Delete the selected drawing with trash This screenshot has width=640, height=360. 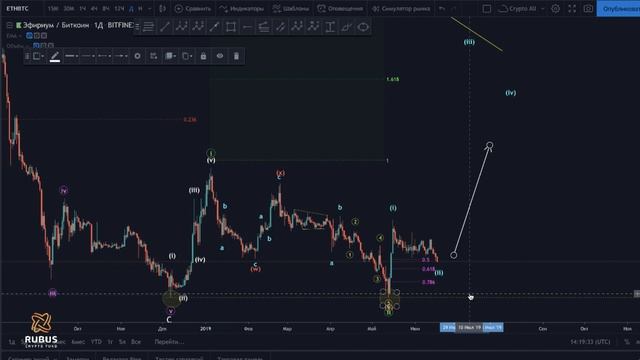236,56
